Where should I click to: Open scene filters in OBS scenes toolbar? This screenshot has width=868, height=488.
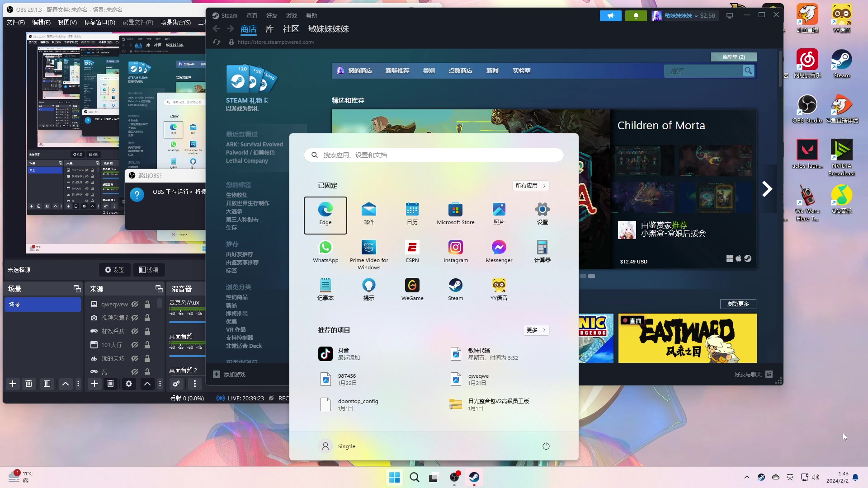(47, 384)
